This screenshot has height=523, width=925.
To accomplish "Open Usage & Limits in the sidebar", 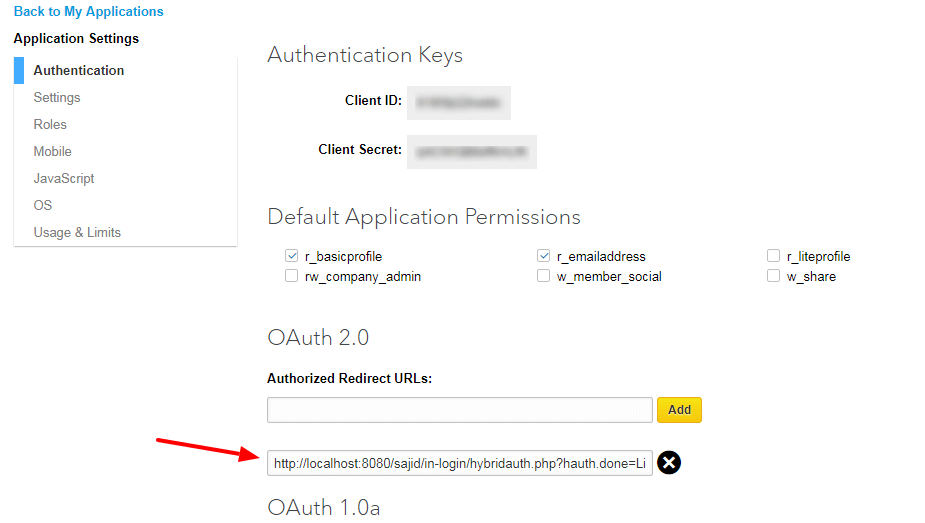I will 77,232.
